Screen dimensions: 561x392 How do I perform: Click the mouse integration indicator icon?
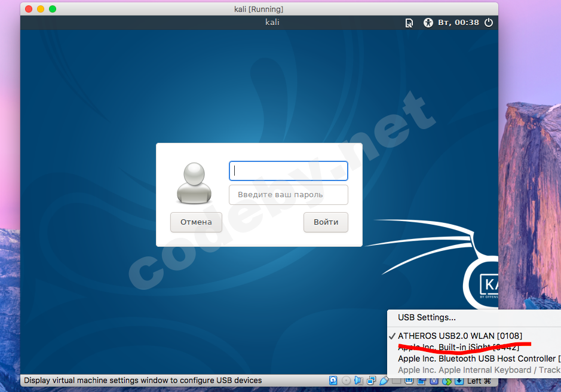446,381
